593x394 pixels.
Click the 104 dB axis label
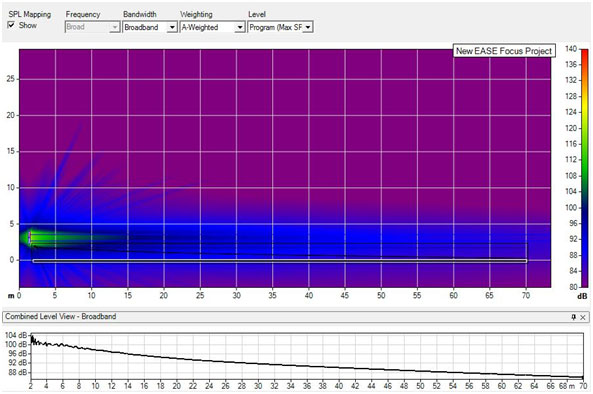point(16,335)
